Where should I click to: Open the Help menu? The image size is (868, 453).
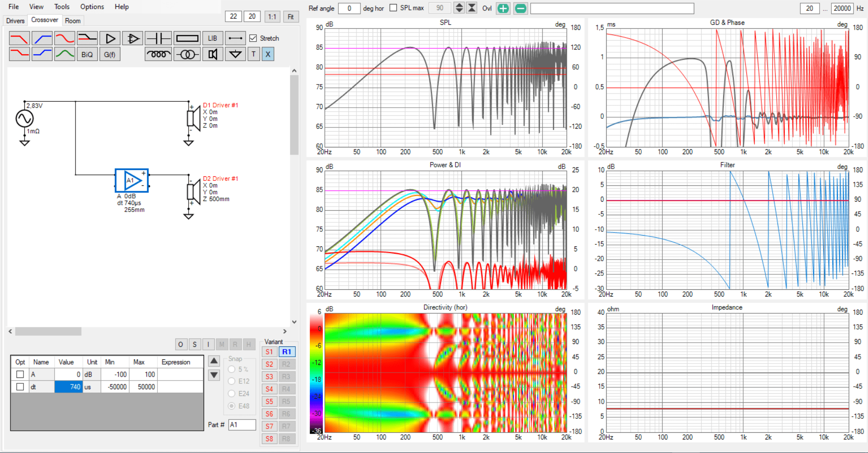coord(122,7)
